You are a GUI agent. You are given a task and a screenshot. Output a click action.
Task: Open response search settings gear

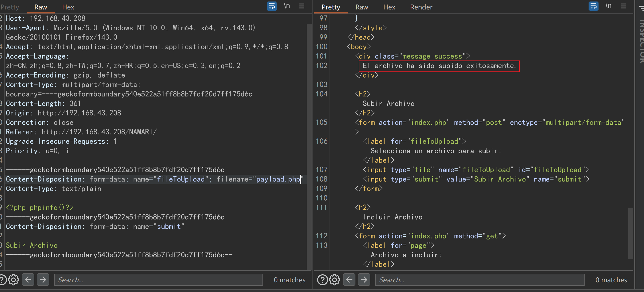(x=335, y=280)
